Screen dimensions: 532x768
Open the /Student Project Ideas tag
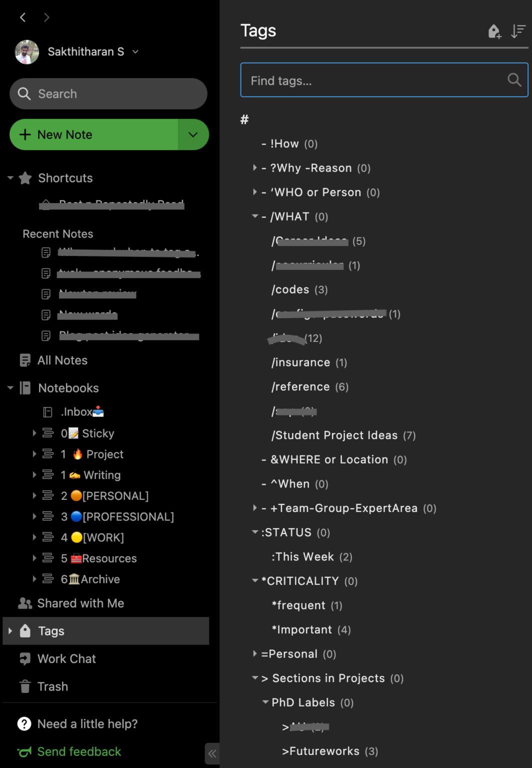(334, 435)
